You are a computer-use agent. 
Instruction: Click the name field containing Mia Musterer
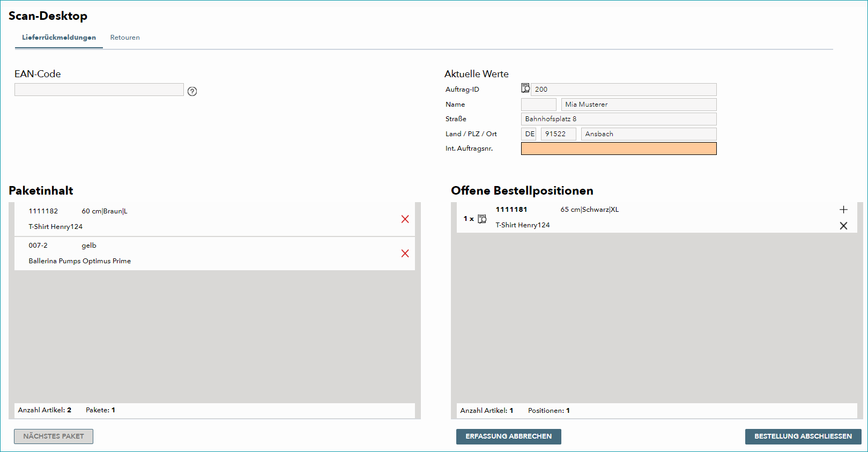tap(639, 105)
